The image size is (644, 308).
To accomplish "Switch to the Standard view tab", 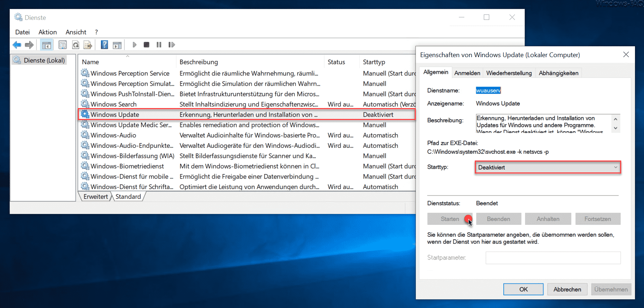I will click(x=128, y=197).
